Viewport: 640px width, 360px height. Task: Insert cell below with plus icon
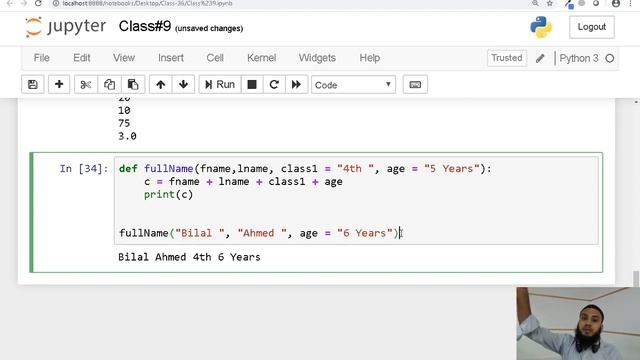point(59,84)
